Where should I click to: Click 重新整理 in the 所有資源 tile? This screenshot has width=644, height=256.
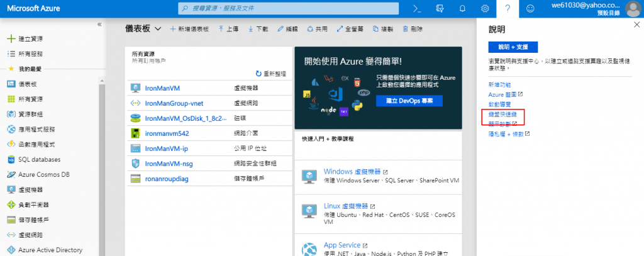pos(271,74)
